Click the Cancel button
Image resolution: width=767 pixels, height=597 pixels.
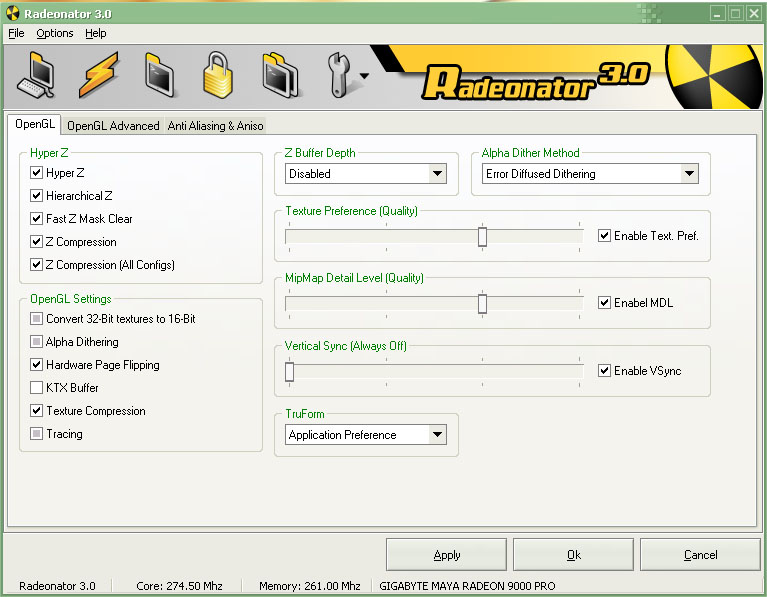[700, 554]
